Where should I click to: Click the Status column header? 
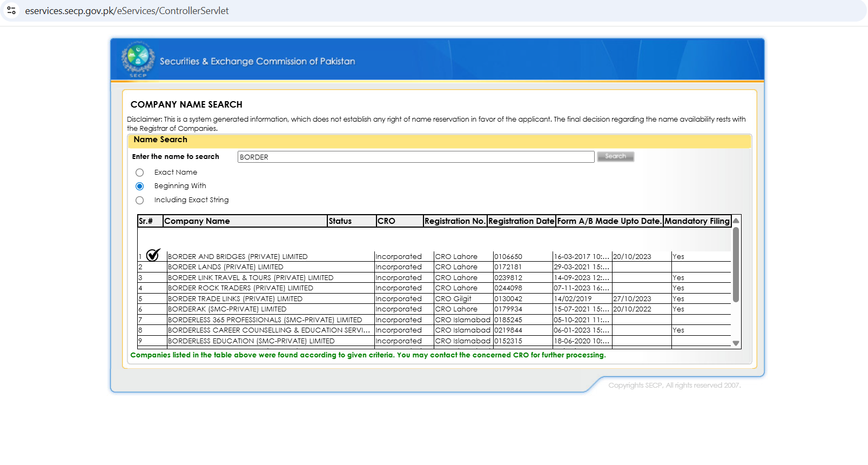click(352, 221)
